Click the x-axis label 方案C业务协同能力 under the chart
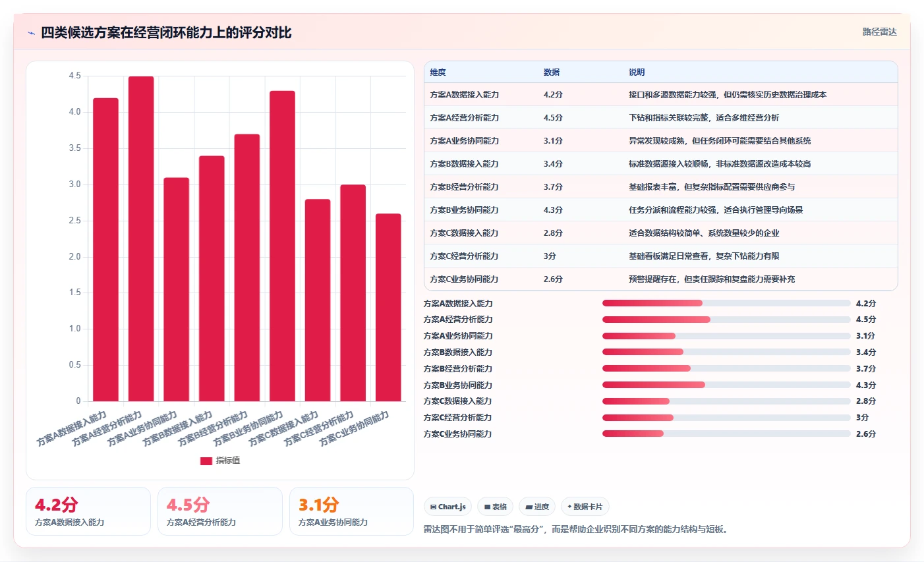The width and height of the screenshot is (924, 562). [355, 429]
